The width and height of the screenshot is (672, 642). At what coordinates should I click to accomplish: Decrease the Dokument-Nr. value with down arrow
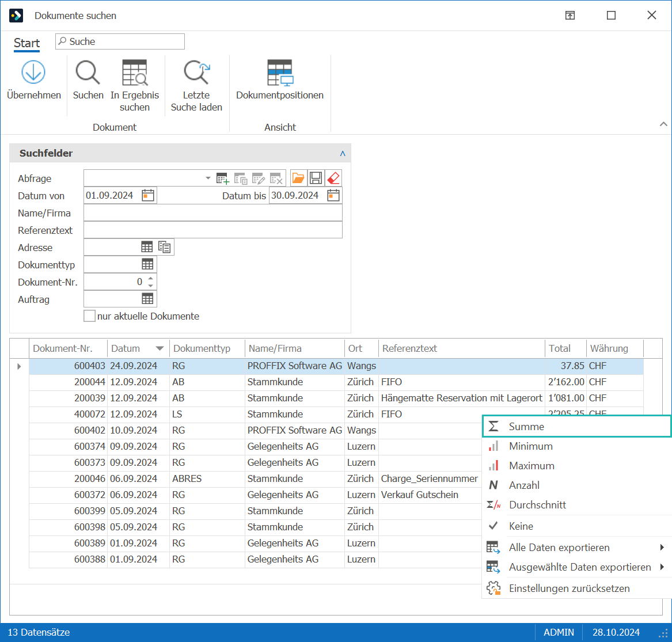[150, 286]
